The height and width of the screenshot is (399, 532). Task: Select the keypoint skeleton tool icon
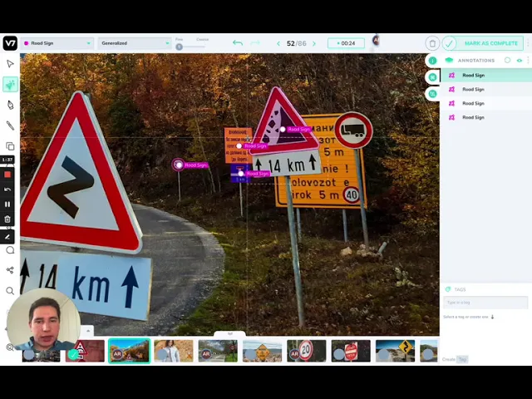(x=10, y=270)
